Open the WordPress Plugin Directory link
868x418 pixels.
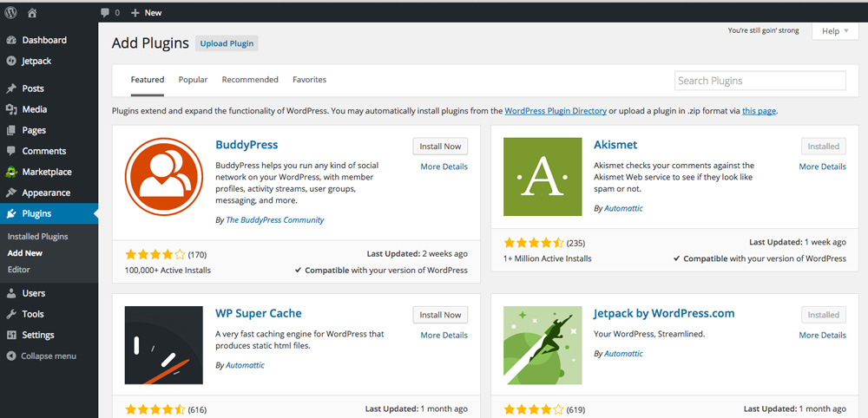[x=556, y=111]
